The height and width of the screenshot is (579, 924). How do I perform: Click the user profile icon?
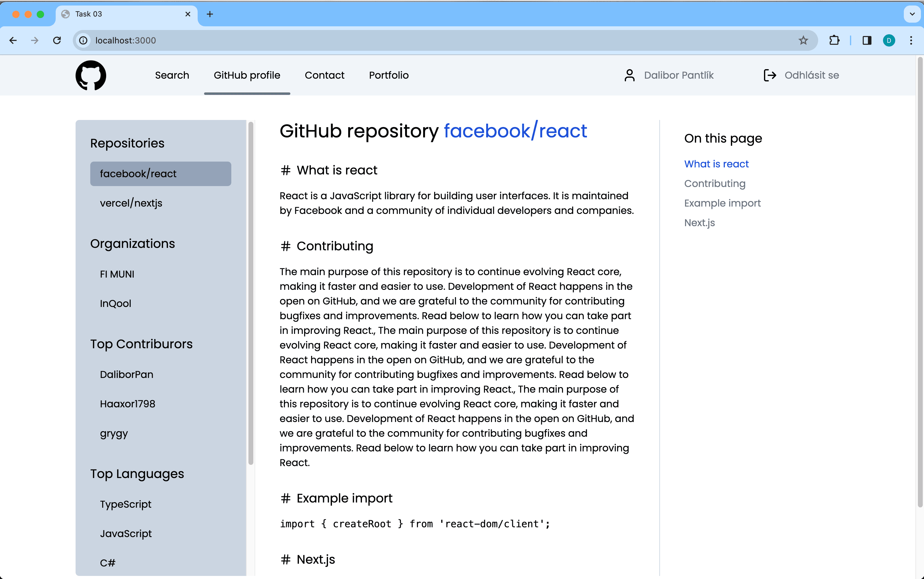[x=629, y=75]
